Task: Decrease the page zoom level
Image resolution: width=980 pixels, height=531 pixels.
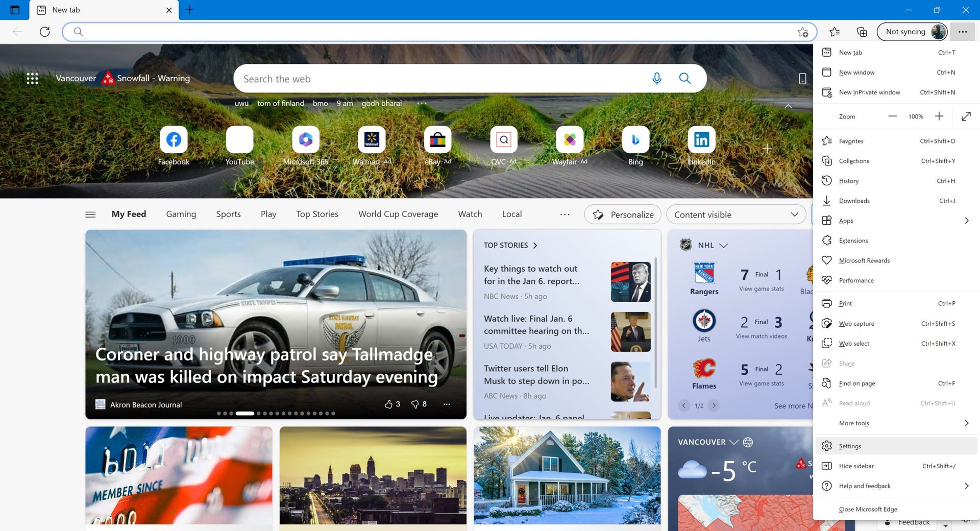Action: [892, 116]
